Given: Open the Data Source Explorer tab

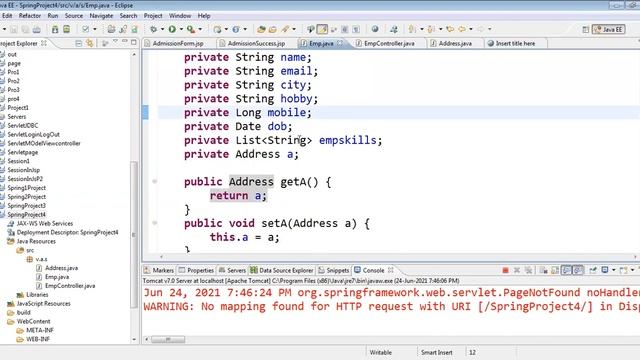Looking at the screenshot, I should (x=282, y=270).
